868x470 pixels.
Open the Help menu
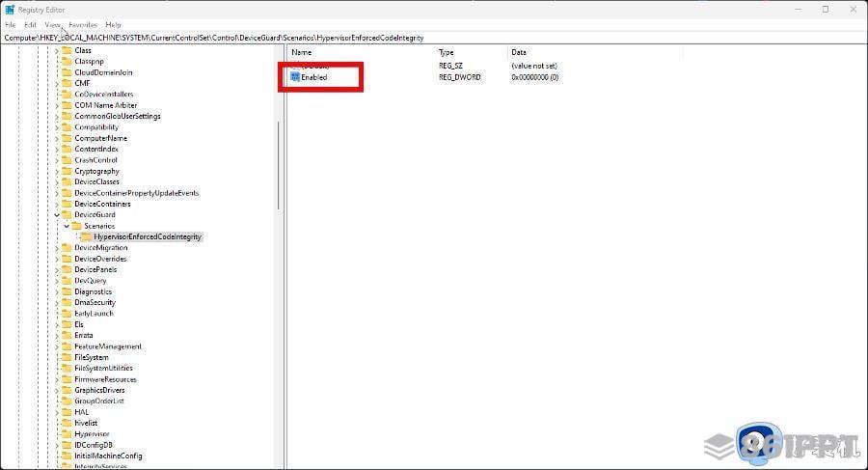pos(113,25)
